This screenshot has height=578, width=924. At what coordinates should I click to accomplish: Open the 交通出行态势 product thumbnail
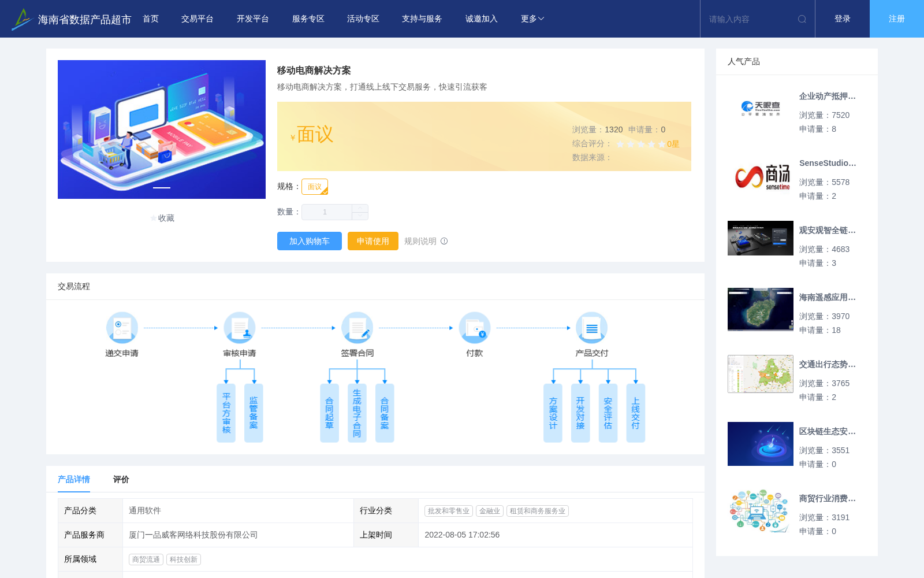coord(761,374)
